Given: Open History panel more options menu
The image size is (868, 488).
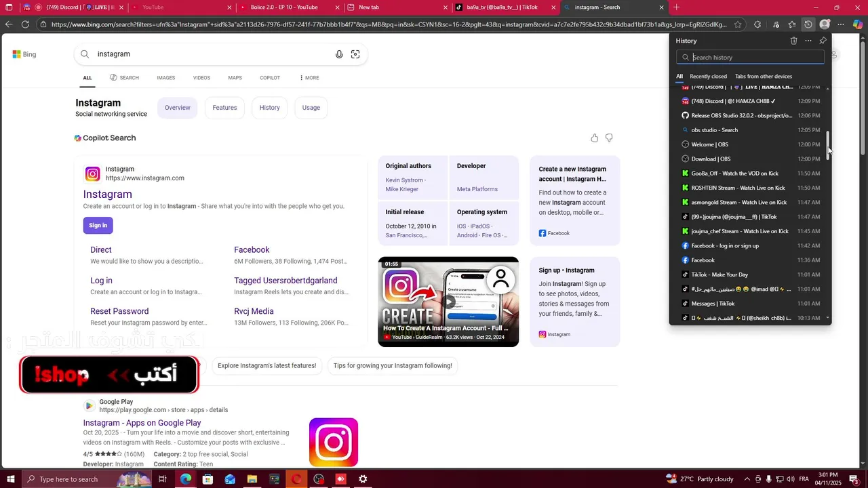Looking at the screenshot, I should pyautogui.click(x=808, y=41).
